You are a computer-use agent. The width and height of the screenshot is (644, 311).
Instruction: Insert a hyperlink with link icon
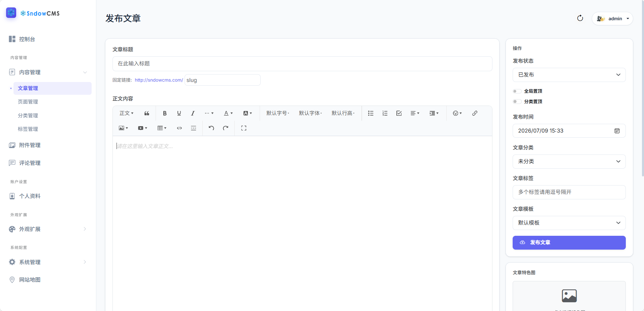[x=475, y=113]
